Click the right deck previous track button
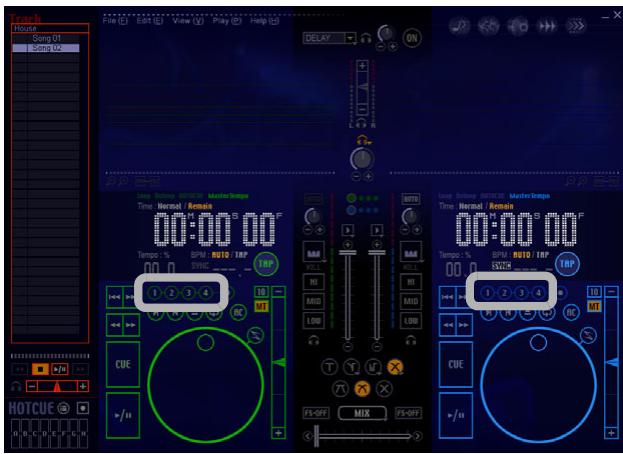623x454 pixels. pyautogui.click(x=448, y=297)
